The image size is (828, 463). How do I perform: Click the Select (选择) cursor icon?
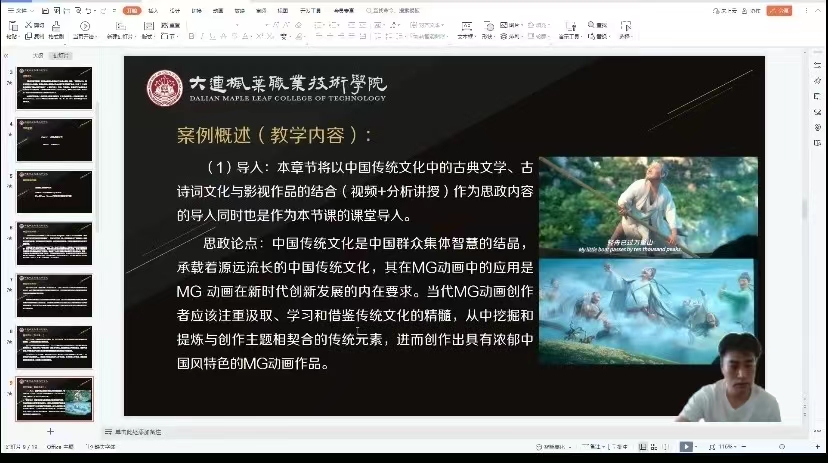[625, 27]
